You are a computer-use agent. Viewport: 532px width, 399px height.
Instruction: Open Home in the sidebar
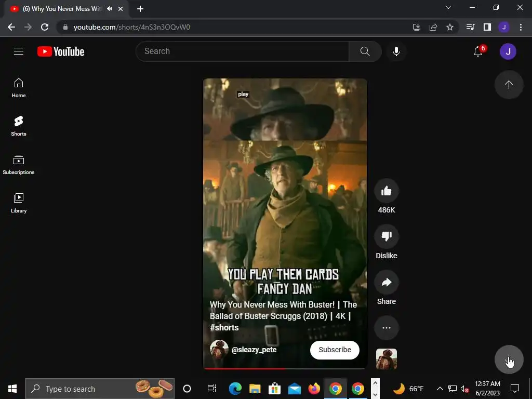click(x=19, y=88)
